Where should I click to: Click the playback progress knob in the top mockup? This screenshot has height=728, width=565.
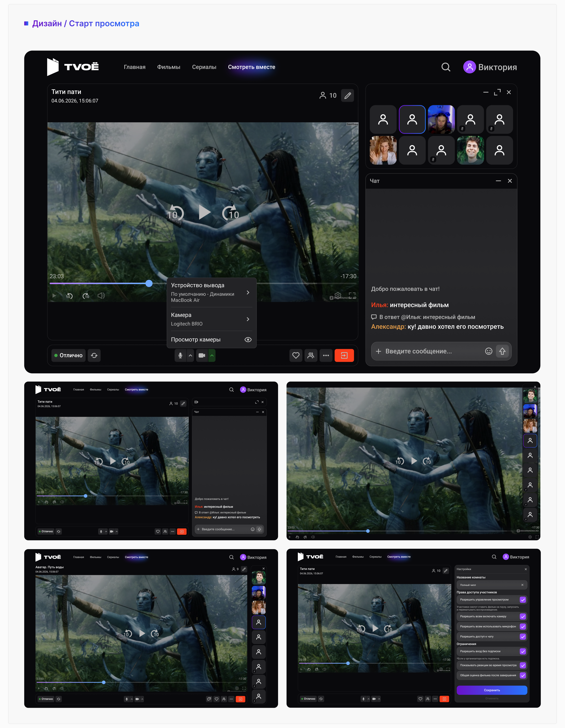[149, 283]
